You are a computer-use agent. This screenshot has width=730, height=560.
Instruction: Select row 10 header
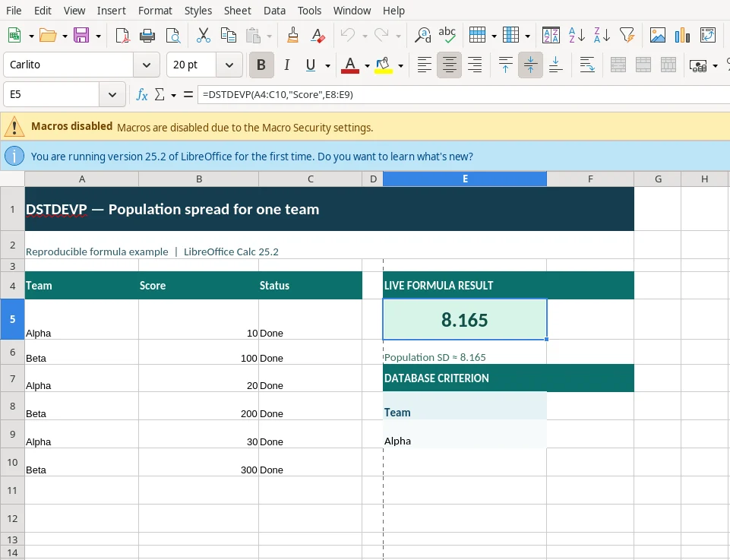13,462
